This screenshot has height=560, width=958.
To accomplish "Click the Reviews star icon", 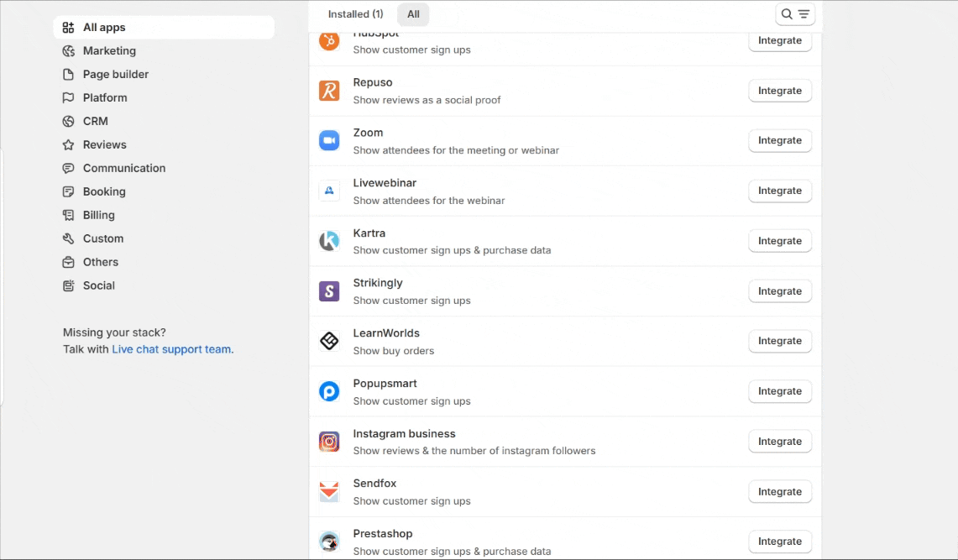I will [69, 144].
